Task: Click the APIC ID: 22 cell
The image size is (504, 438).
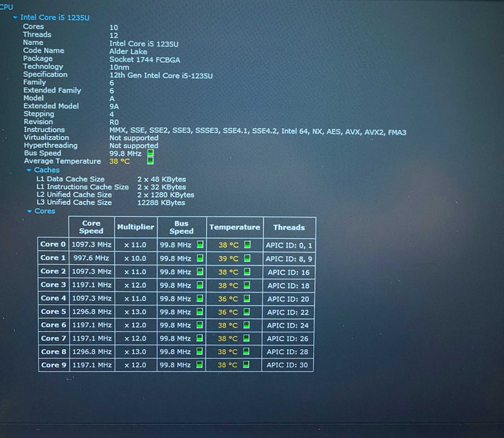Action: coord(288,312)
